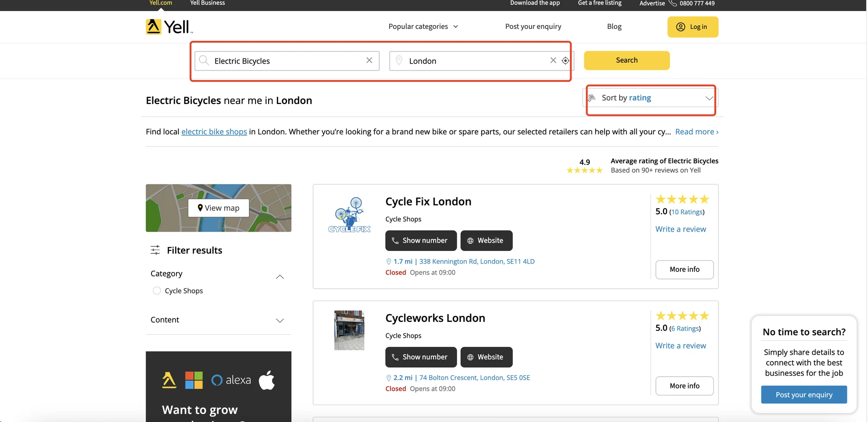Click the location pin icon in the London field

tap(399, 60)
